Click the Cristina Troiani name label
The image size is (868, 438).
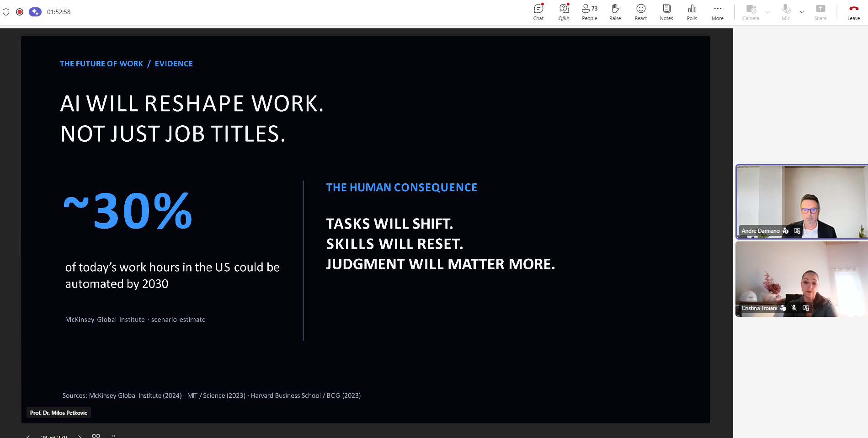click(x=759, y=308)
